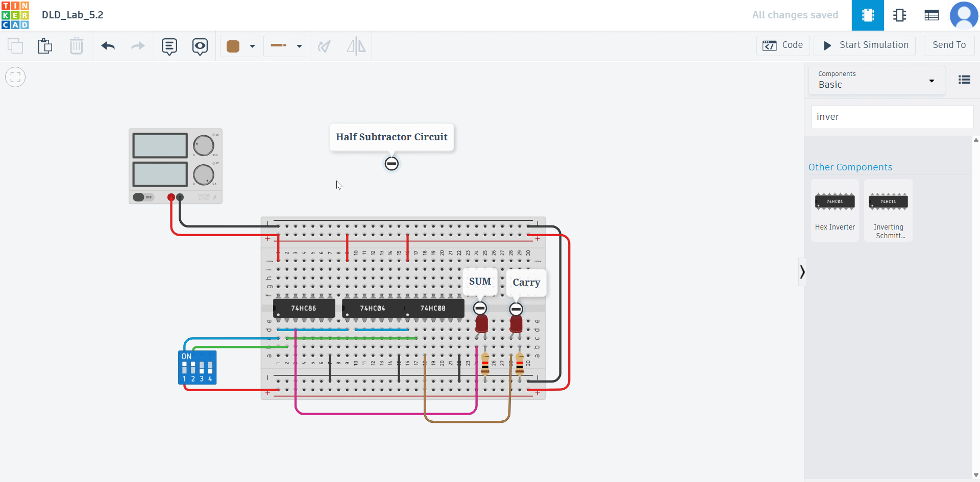The height and width of the screenshot is (482, 980).
Task: Collapse the Half Subtractor Circuit note
Action: (391, 164)
